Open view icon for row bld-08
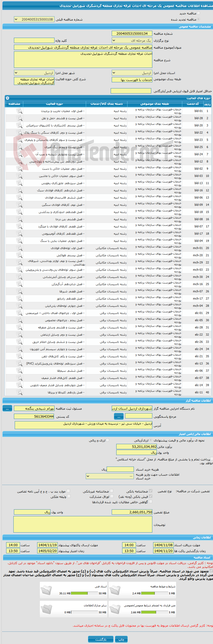This screenshot has width=213, height=644. (19, 219)
